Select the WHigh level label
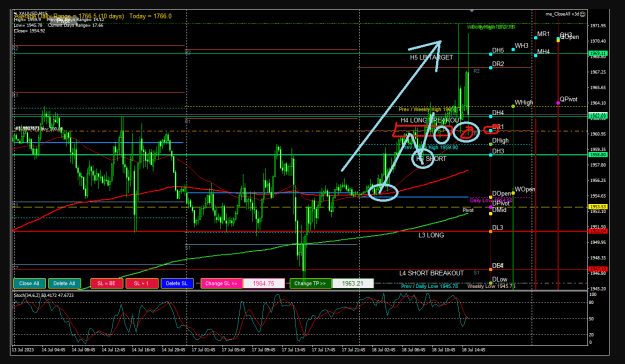This screenshot has width=625, height=364. pyautogui.click(x=524, y=102)
